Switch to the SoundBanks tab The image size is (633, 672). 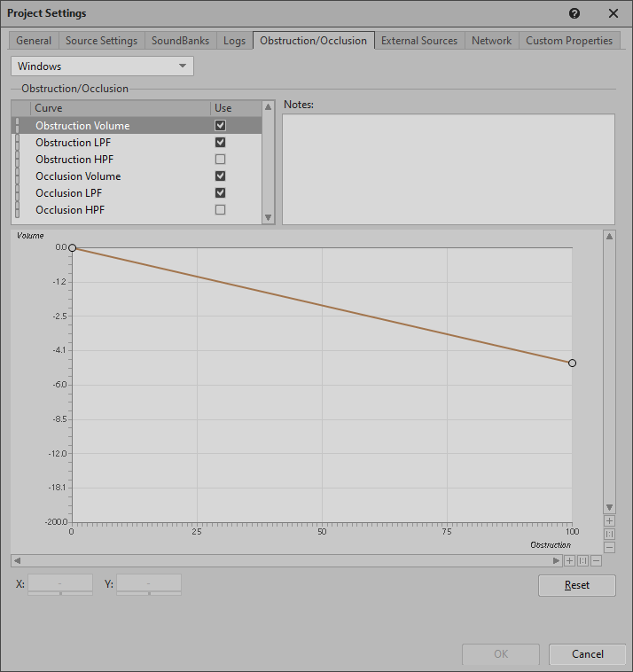pyautogui.click(x=180, y=41)
